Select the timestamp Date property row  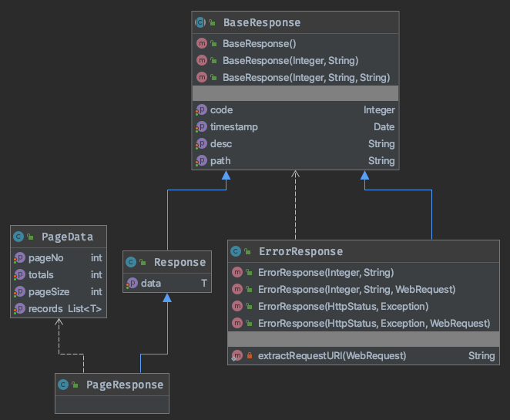295,127
